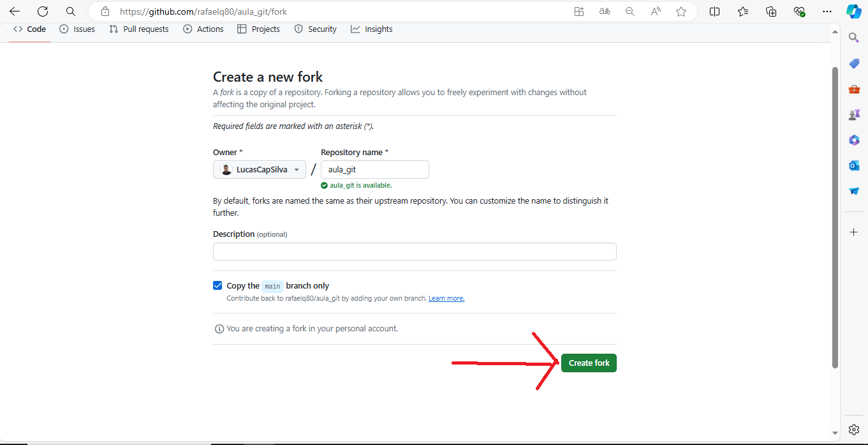This screenshot has height=445, width=868.
Task: Open the Issues tab
Action: (x=77, y=29)
